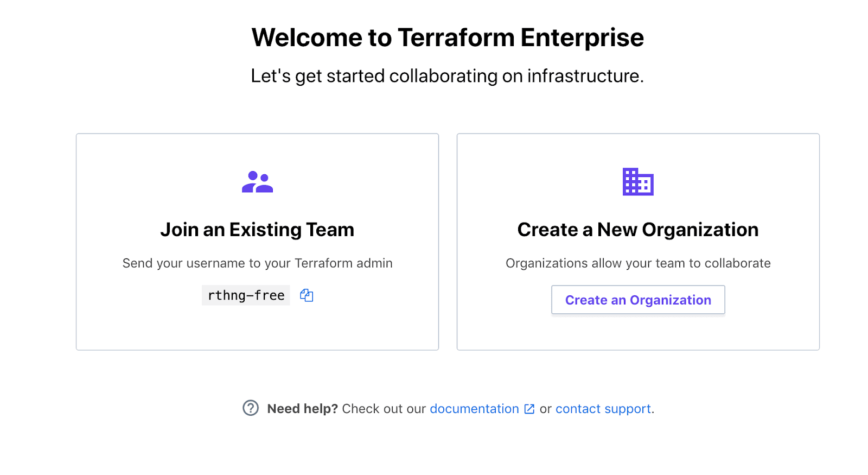The height and width of the screenshot is (475, 868).
Task: Click empty space below the rthng-free username
Action: (x=257, y=328)
